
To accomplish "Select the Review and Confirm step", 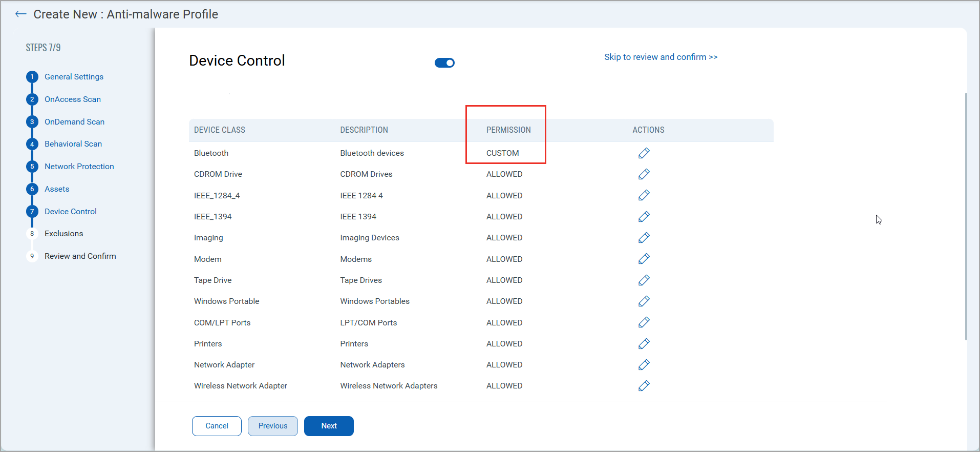I will click(80, 256).
